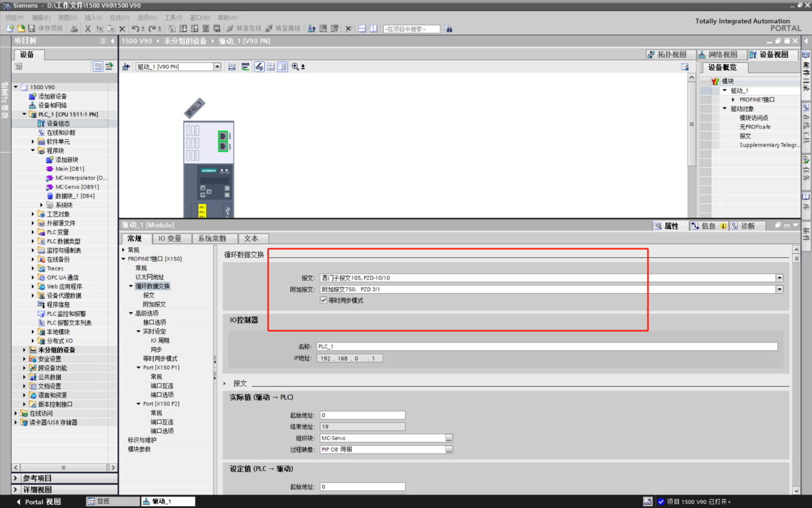This screenshot has width=812, height=508.
Task: Click the 组织块 browse button
Action: [449, 438]
